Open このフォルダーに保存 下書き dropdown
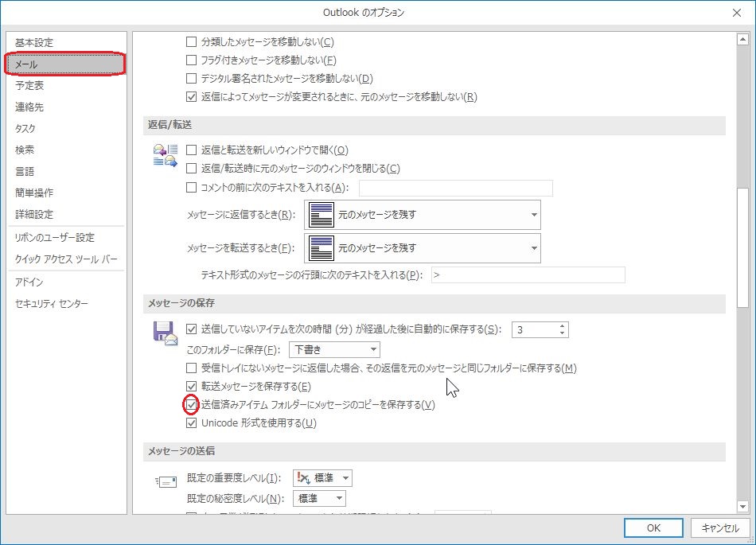The height and width of the screenshot is (545, 756). coord(334,349)
